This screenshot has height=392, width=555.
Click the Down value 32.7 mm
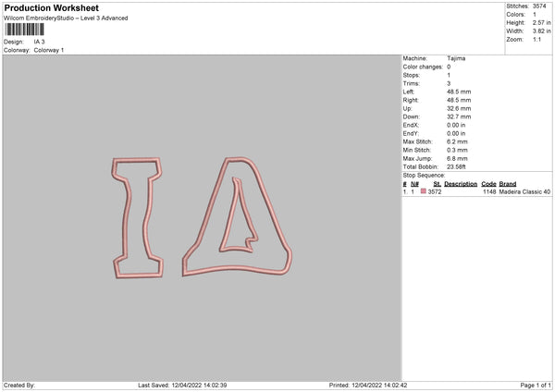[x=459, y=116]
